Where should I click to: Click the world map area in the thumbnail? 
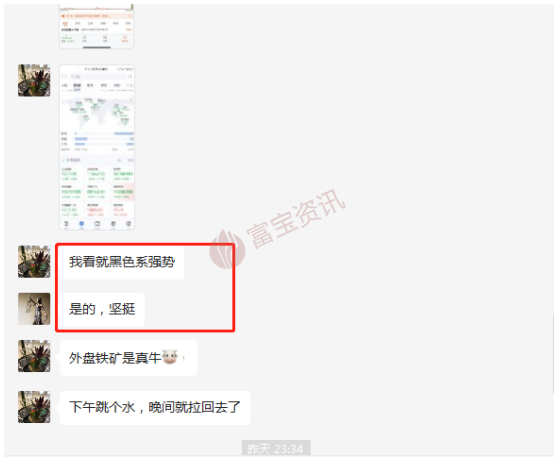pyautogui.click(x=97, y=112)
